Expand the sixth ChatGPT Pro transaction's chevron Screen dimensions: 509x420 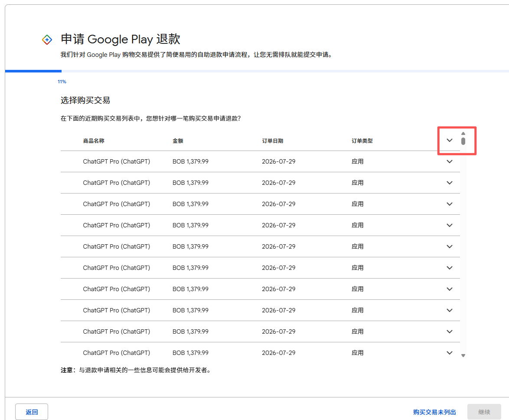coord(449,268)
